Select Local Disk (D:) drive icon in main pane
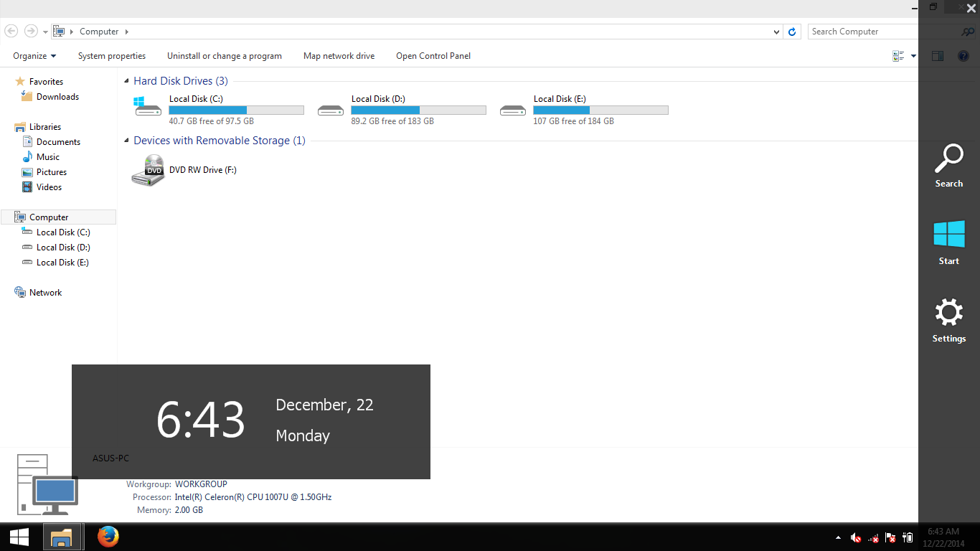Image resolution: width=980 pixels, height=551 pixels. 331,110
